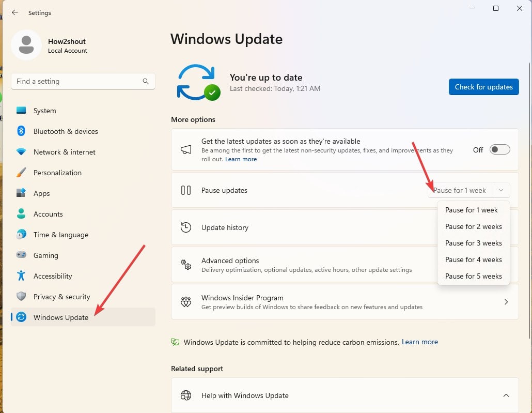Click the Gaming controller icon
The image size is (532, 413).
pyautogui.click(x=21, y=255)
